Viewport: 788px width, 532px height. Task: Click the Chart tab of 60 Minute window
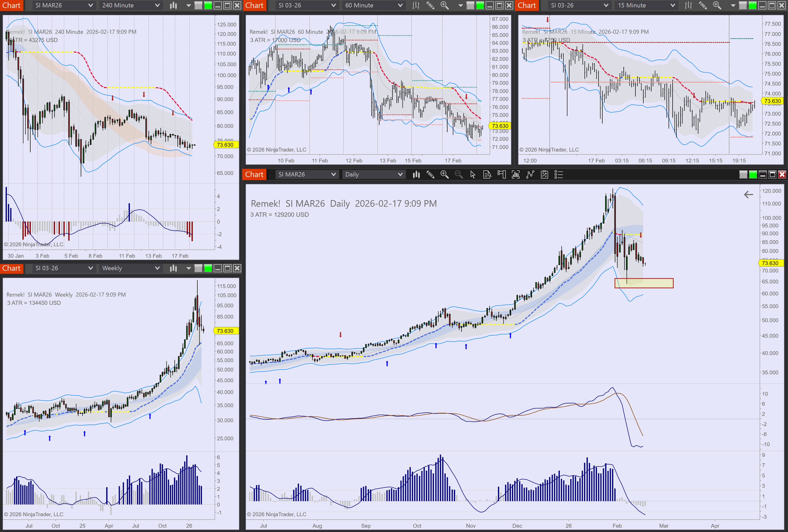pos(254,5)
